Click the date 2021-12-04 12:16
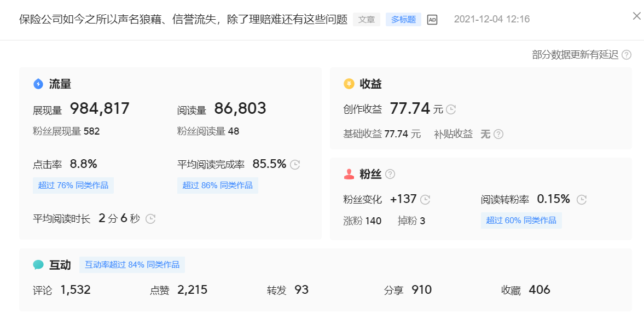644x325 pixels. [491, 19]
